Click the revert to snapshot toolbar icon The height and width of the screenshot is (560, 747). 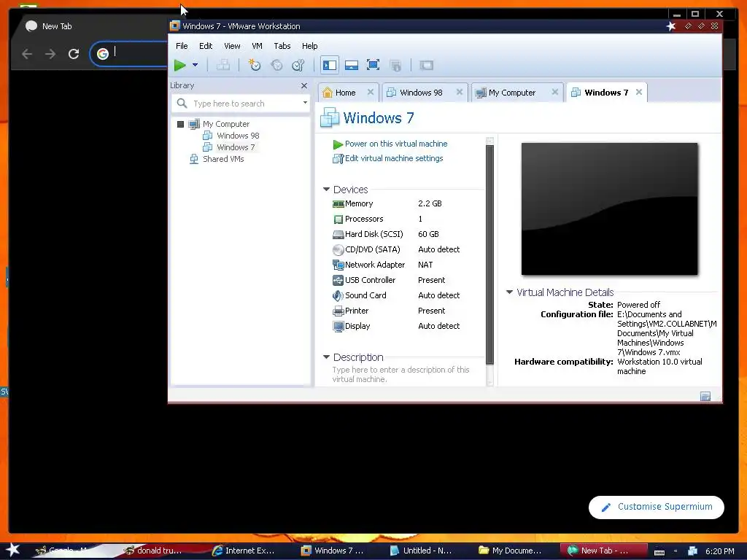(276, 65)
